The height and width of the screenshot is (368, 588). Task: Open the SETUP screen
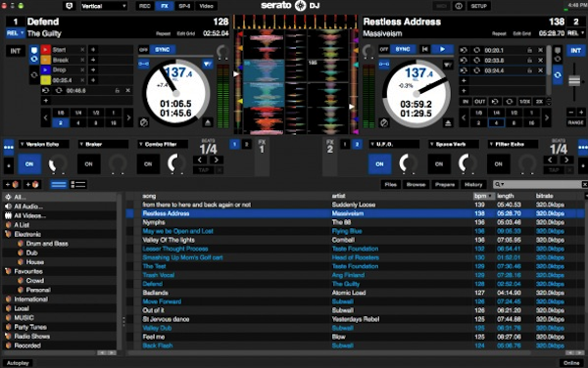(x=478, y=6)
